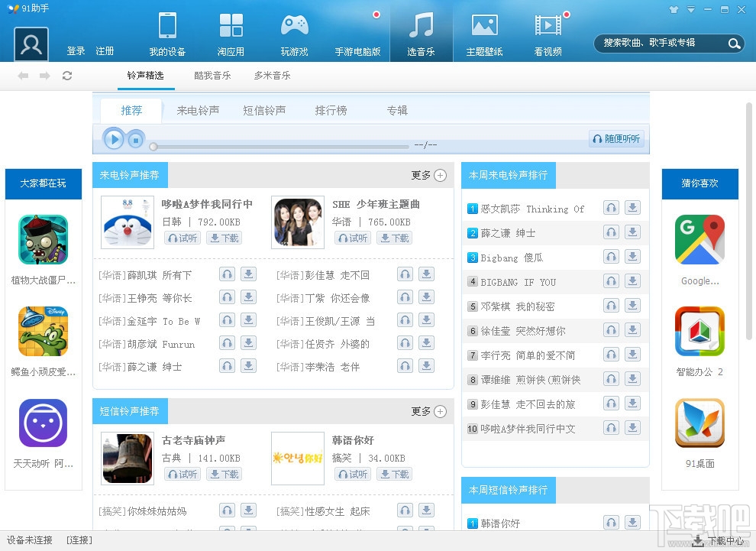Viewport: 756px width, 551px height.
Task: Preview Bigbang 傻瓜 with headphone icon
Action: click(x=612, y=257)
